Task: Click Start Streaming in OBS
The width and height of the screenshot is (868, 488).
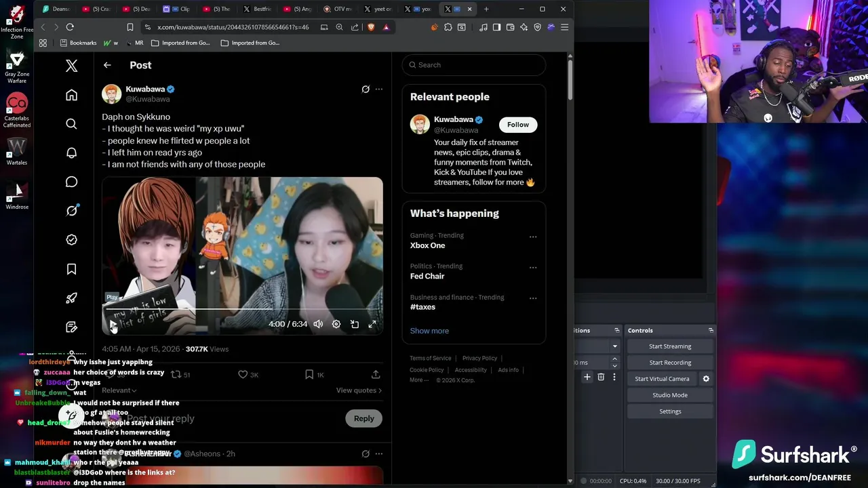Action: [x=670, y=346]
